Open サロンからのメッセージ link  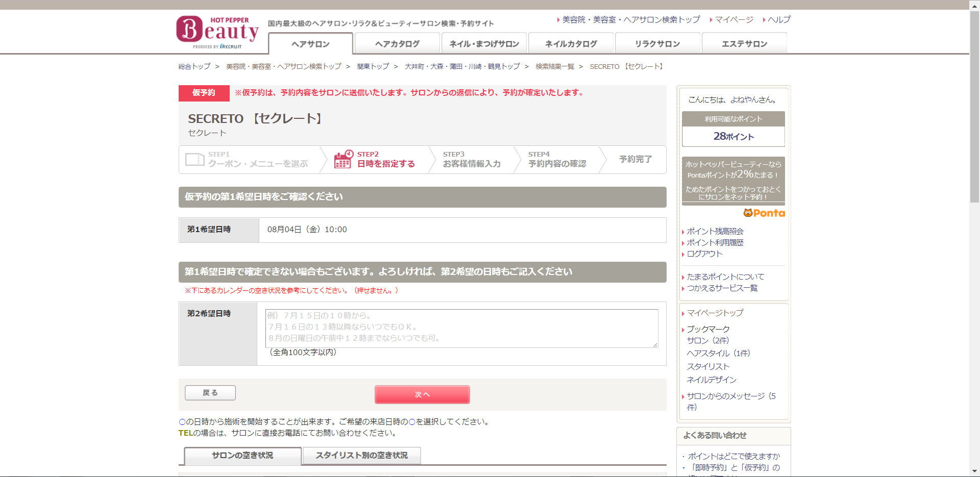pos(731,401)
